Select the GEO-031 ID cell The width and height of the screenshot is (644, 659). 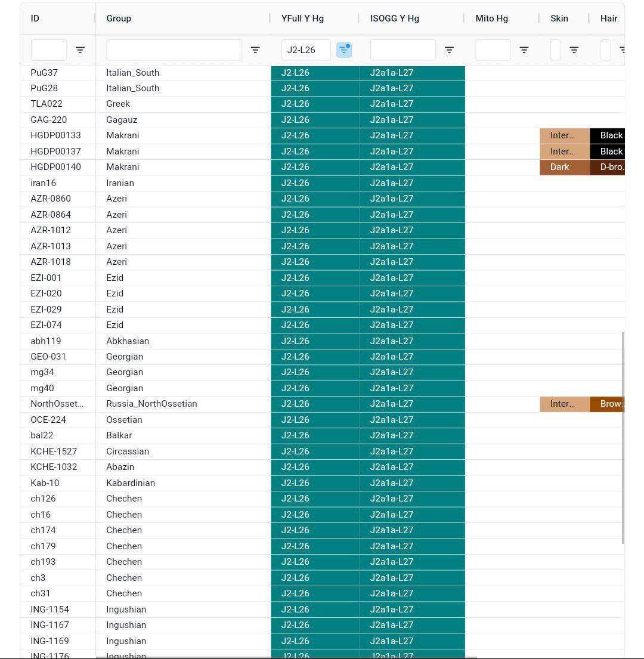[58, 357]
